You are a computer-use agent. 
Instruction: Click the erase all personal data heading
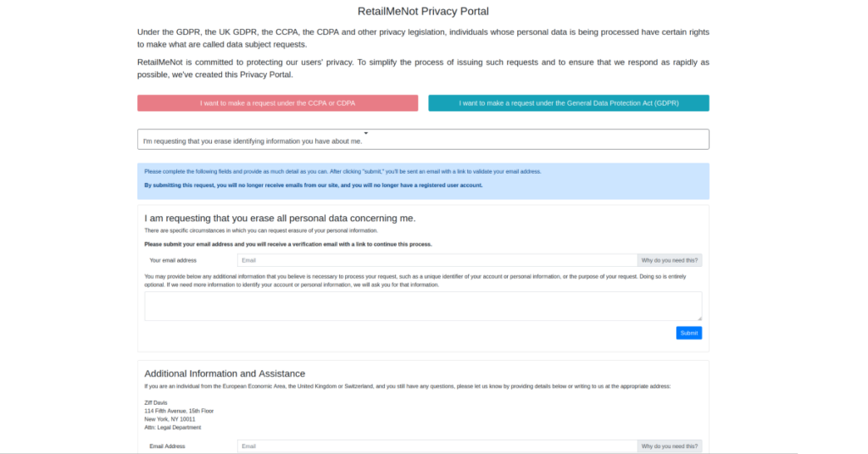coord(280,218)
